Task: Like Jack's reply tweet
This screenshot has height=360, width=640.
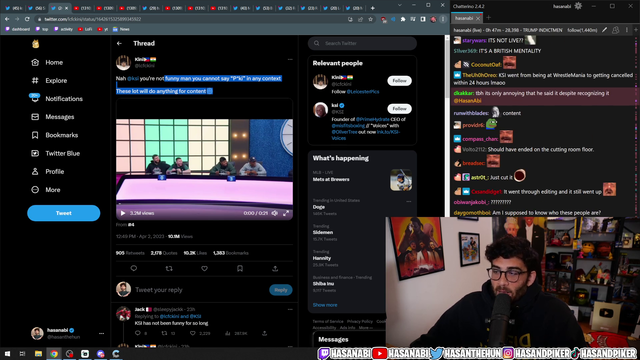Action: (x=193, y=333)
